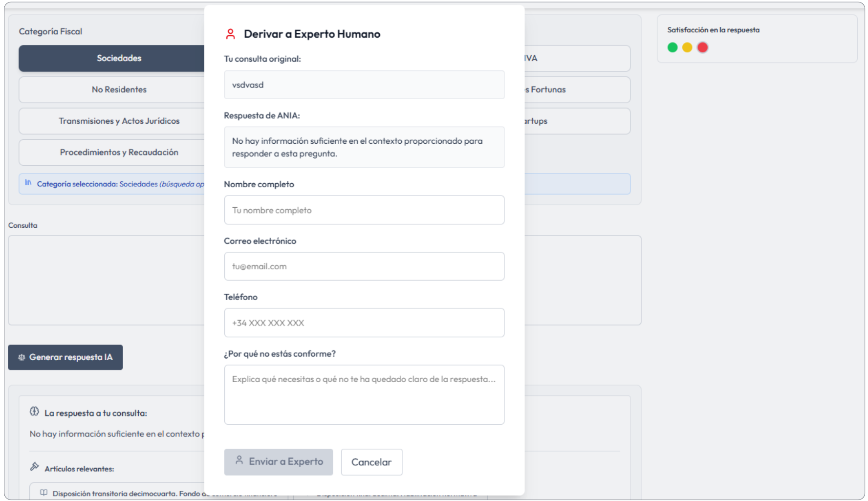
Task: Select the yellow satisfaction dot
Action: point(687,47)
